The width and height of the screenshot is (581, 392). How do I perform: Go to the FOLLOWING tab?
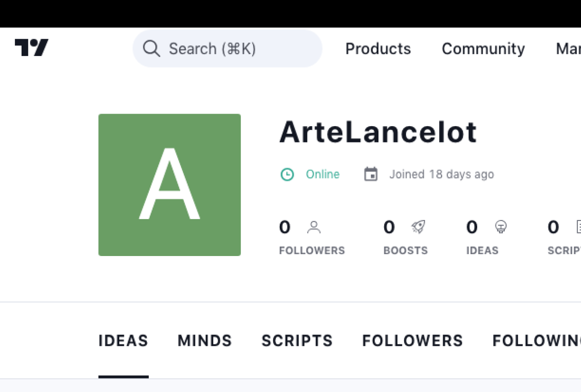536,341
